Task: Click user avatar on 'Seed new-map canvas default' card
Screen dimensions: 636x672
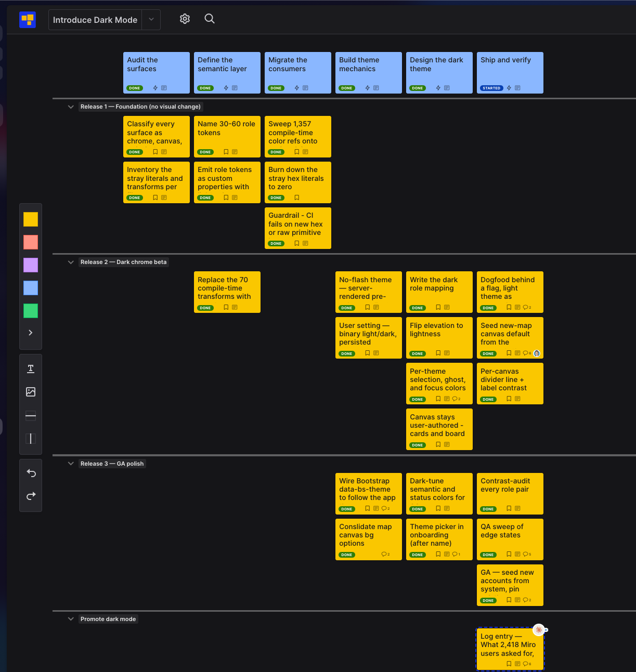Action: click(537, 353)
